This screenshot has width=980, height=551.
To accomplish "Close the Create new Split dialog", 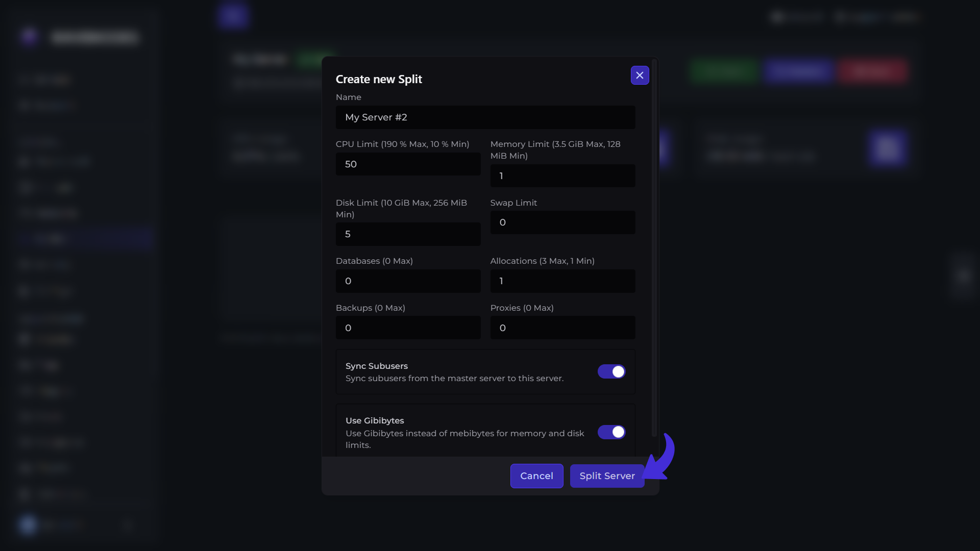I will [x=640, y=76].
